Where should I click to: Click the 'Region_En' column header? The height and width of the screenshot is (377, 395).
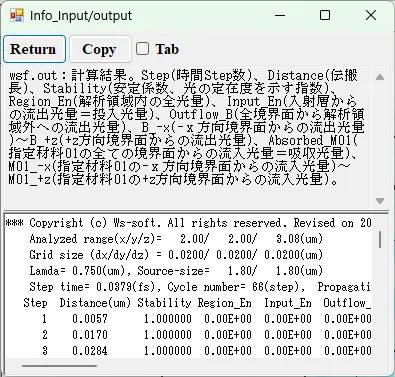(x=224, y=303)
